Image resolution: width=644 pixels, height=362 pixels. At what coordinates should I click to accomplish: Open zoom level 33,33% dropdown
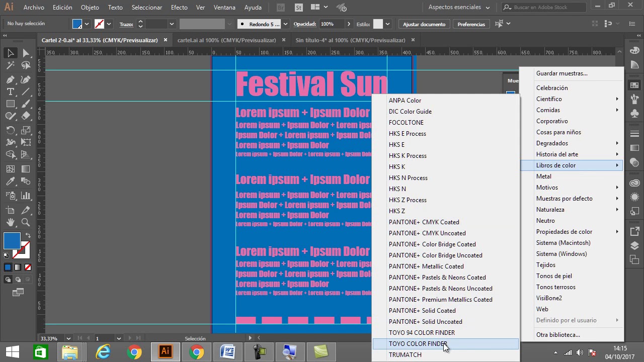(69, 338)
